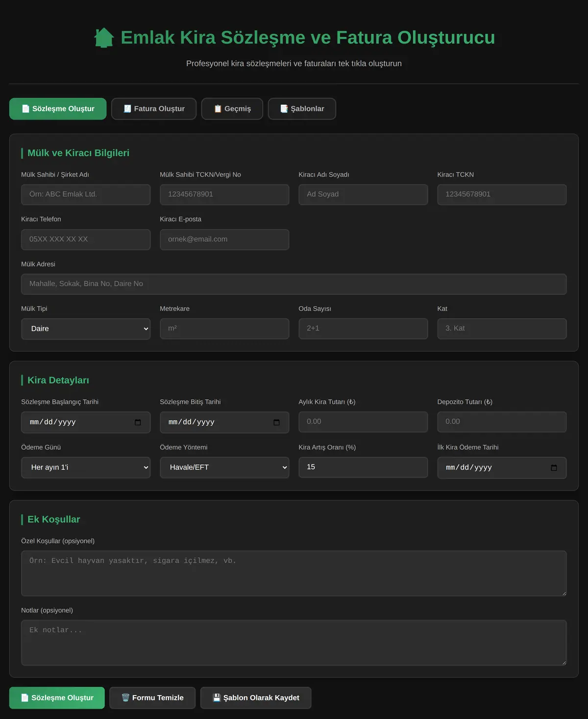
Task: Open calendar picker for İlk Kira Ödeme Tarihi
Action: (554, 468)
